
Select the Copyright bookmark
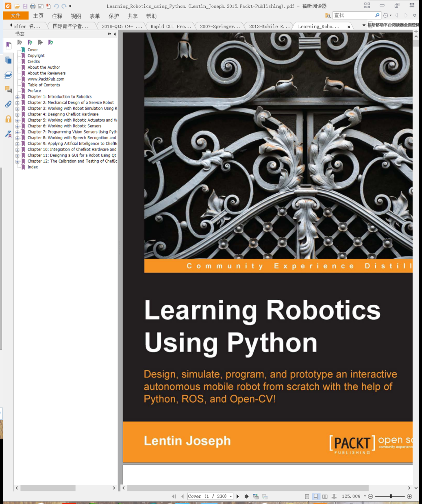click(36, 56)
